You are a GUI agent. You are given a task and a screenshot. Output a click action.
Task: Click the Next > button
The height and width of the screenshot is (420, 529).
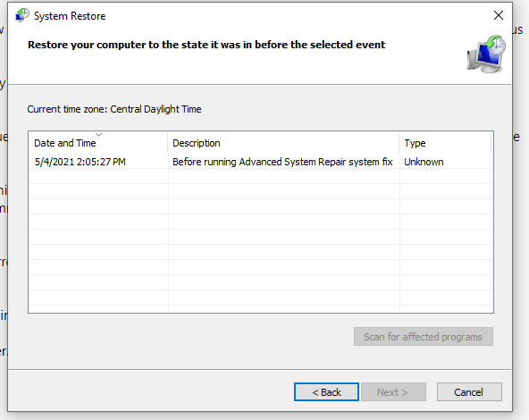(x=393, y=392)
